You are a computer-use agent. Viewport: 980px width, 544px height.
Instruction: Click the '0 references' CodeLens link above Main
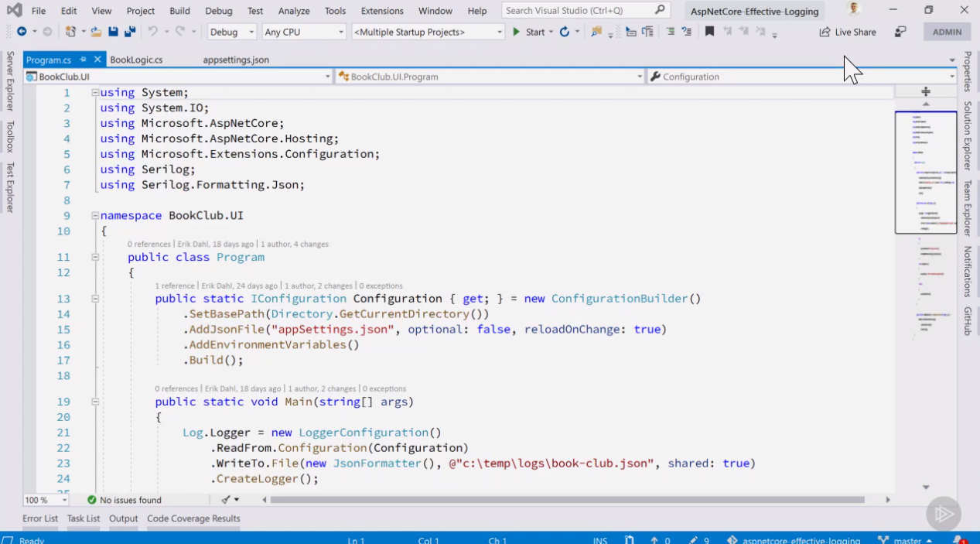coord(176,388)
